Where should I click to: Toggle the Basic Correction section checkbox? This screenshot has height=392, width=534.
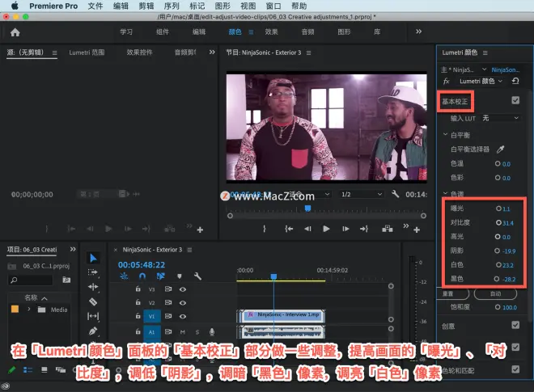pos(515,100)
